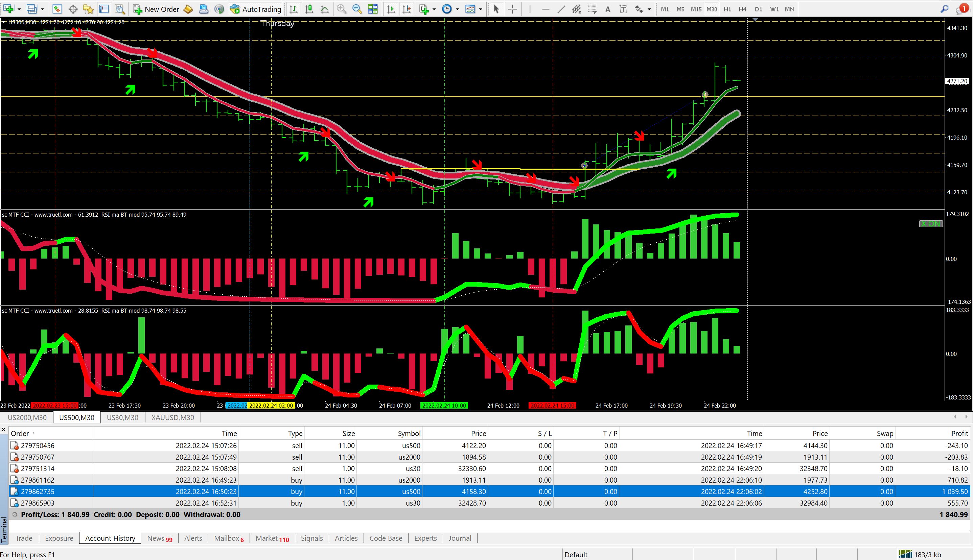Toggle chart auto scroll
The height and width of the screenshot is (560, 973).
coord(391,9)
